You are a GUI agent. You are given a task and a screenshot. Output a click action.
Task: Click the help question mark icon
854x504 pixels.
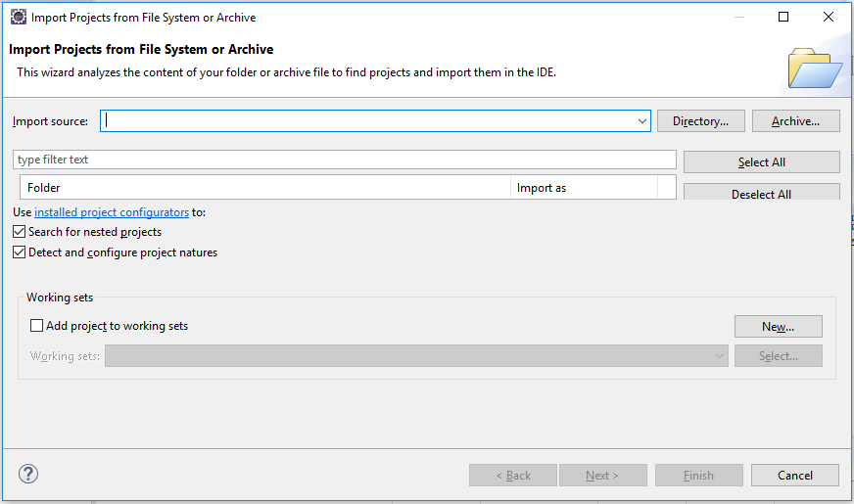(28, 475)
